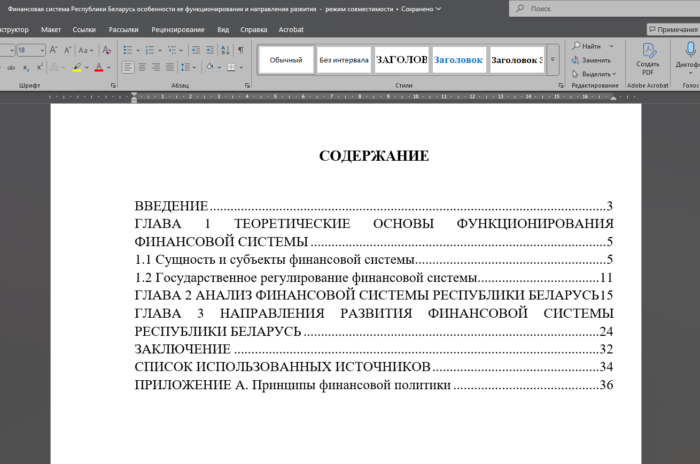Open the Справка tab
700x464 pixels.
tap(254, 29)
